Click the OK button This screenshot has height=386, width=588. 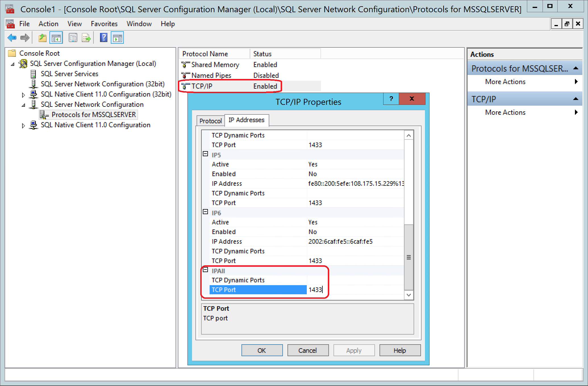click(262, 350)
